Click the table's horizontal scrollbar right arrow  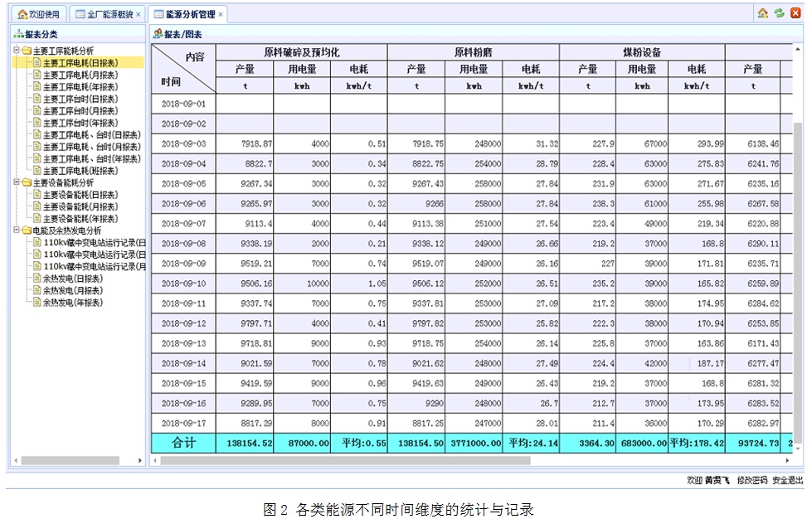pos(787,460)
